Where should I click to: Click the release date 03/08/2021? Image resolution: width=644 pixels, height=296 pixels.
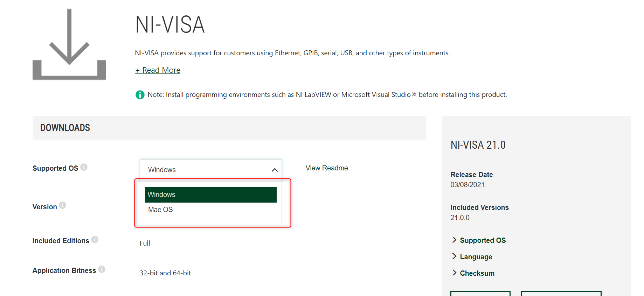468,185
